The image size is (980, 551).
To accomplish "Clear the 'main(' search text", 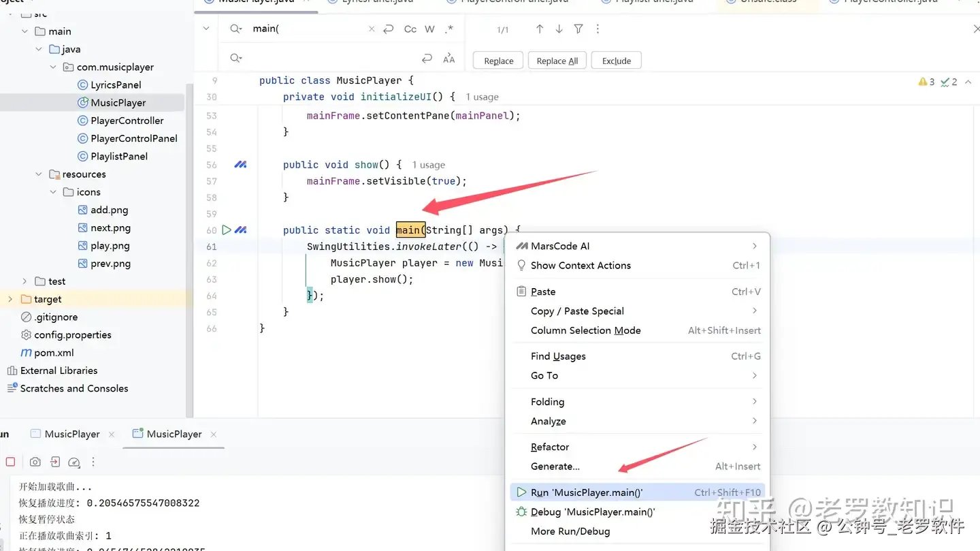I will [372, 29].
